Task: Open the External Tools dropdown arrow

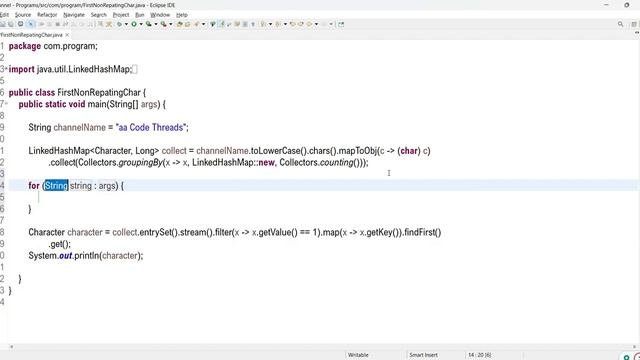Action: 171,24
